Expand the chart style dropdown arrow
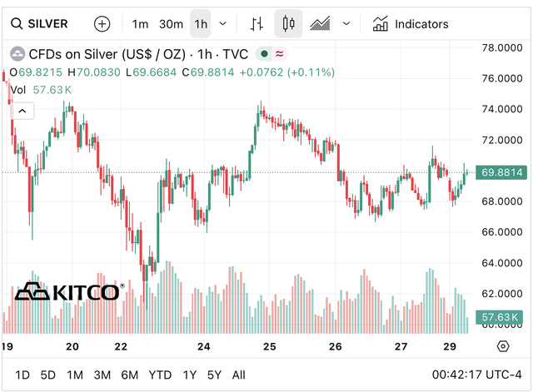Image resolution: width=533 pixels, height=392 pixels. pyautogui.click(x=346, y=24)
